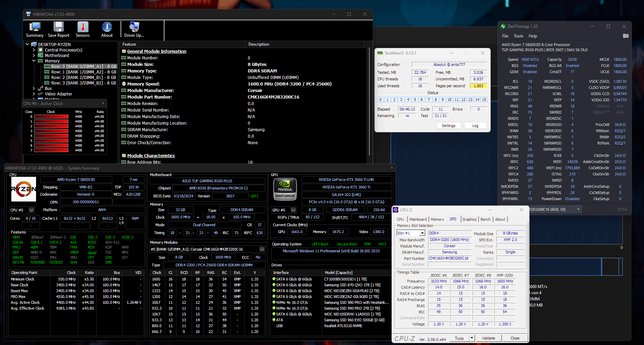Take screenshot with ZenTimings camera icon
This screenshot has height=345, width=644.
pos(626,36)
